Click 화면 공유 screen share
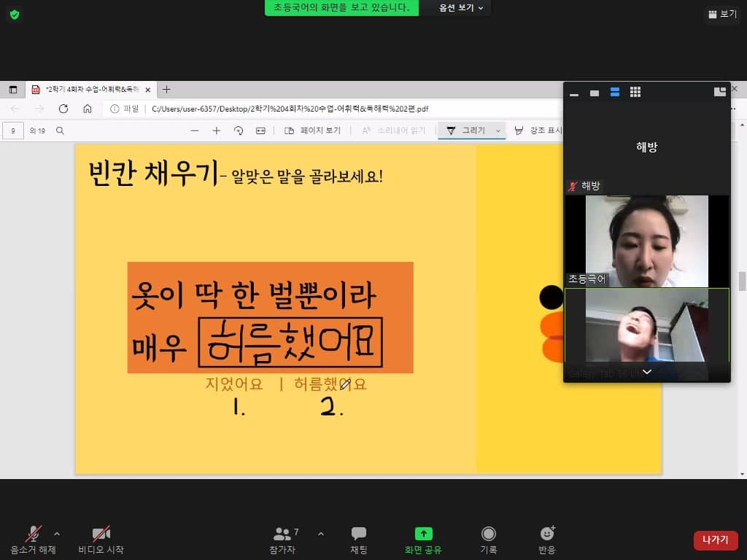 (423, 540)
